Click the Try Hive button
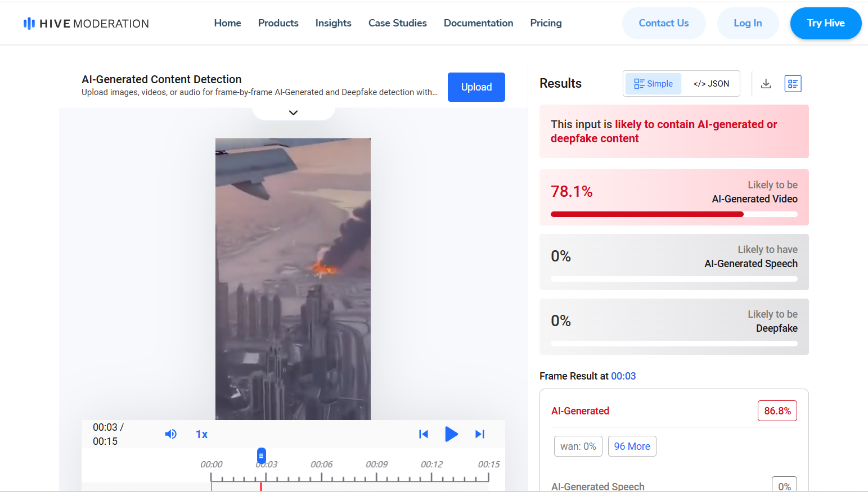This screenshot has height=492, width=868. (x=825, y=23)
